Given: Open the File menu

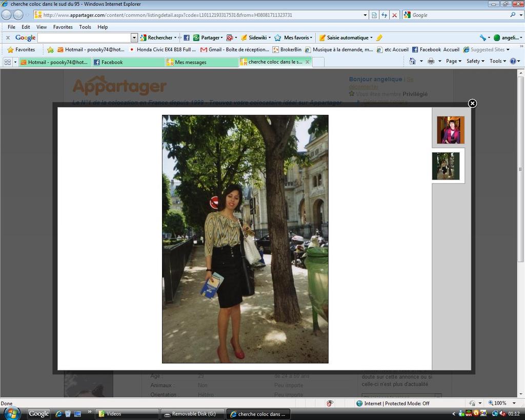Looking at the screenshot, I should click(x=11, y=27).
